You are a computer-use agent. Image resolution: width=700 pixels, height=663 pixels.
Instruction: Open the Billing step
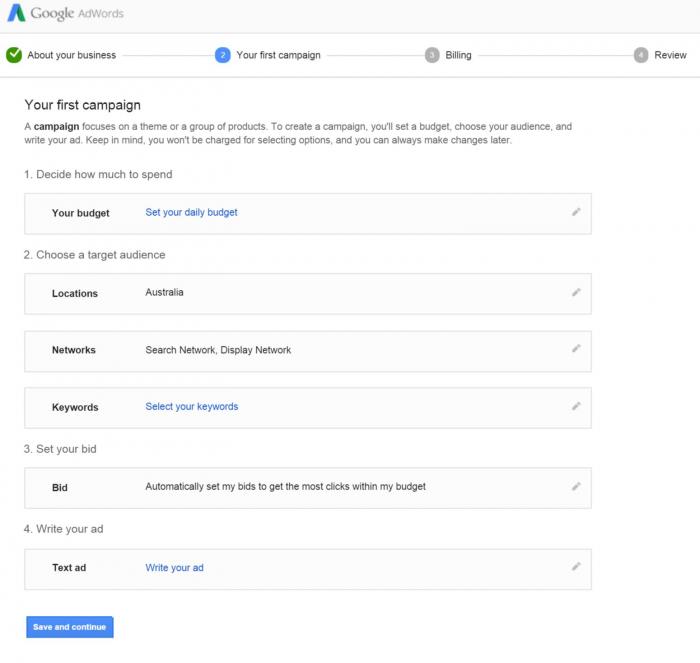[x=458, y=55]
